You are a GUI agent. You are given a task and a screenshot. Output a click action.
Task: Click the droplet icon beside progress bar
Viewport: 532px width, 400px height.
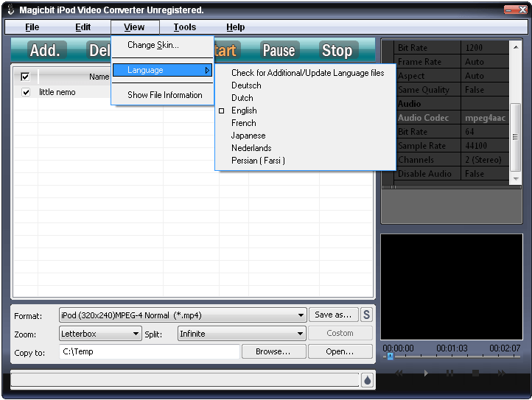coord(367,380)
